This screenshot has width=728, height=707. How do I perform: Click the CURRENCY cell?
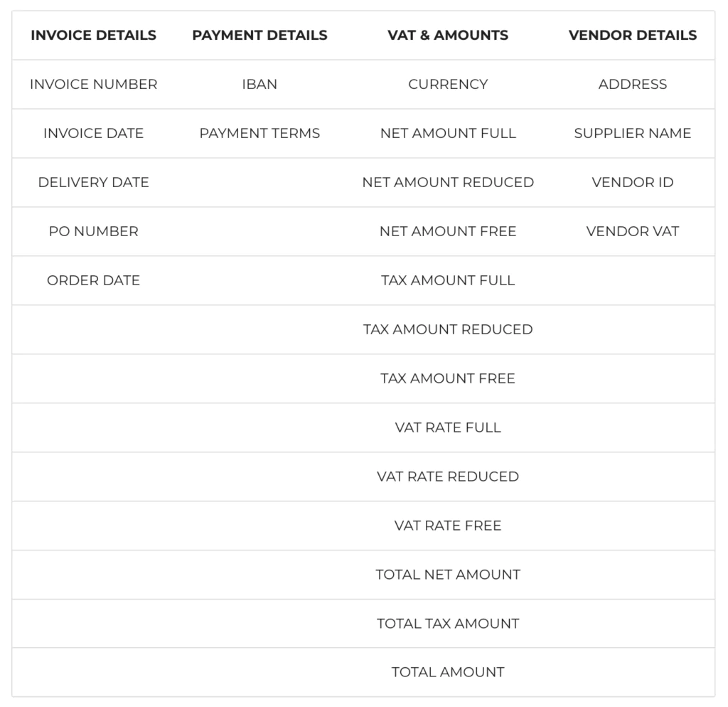[448, 84]
